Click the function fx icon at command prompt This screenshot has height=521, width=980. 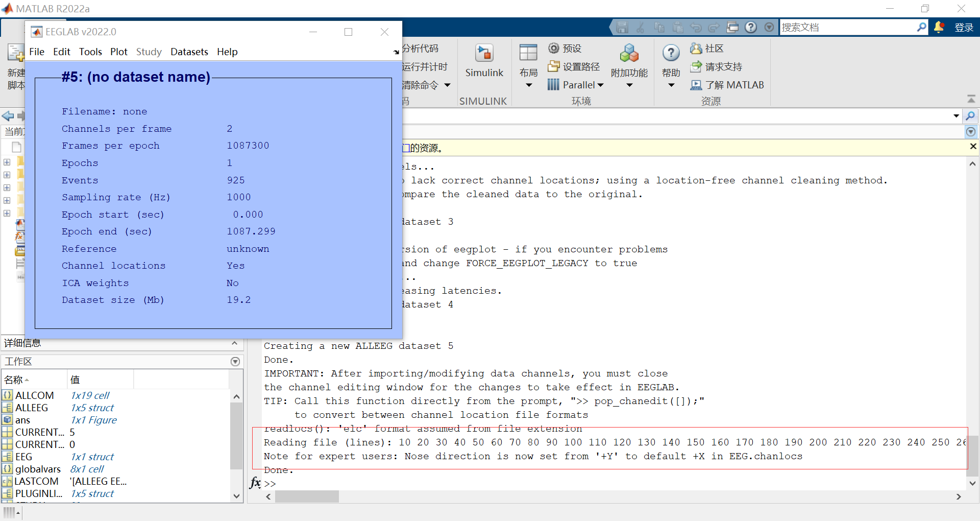coord(255,483)
